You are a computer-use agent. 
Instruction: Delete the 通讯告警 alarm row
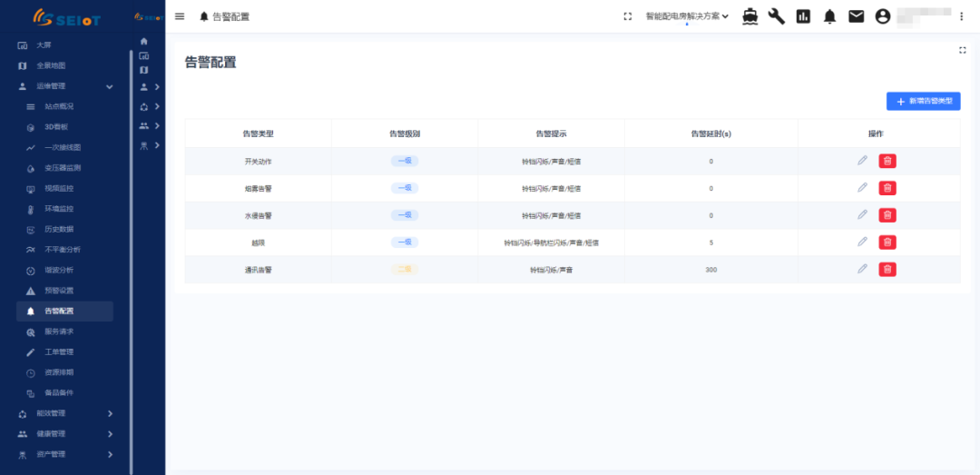(887, 270)
